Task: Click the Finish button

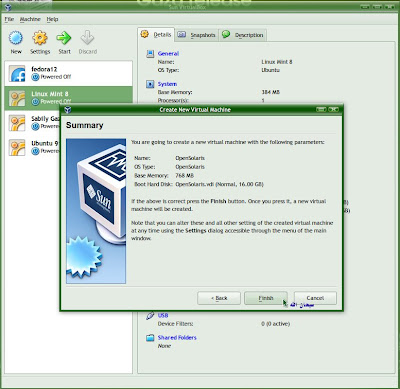Action: point(266,298)
